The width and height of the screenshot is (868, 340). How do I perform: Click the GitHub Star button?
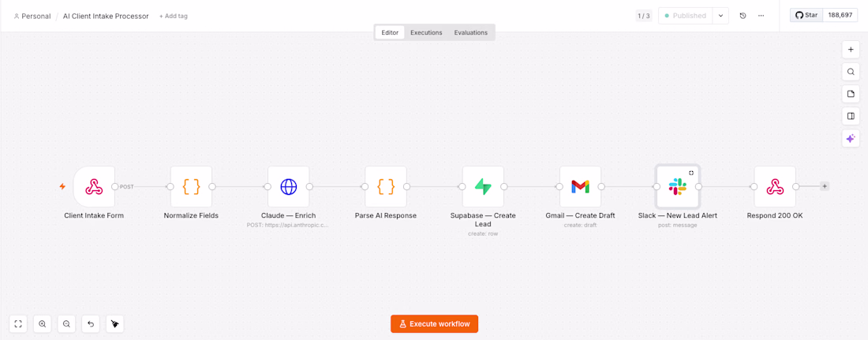(806, 16)
